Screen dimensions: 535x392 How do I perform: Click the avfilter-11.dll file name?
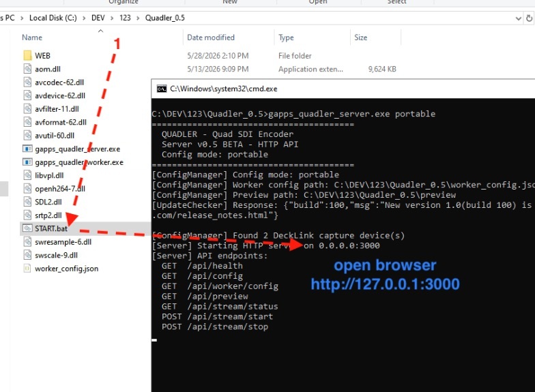(57, 109)
